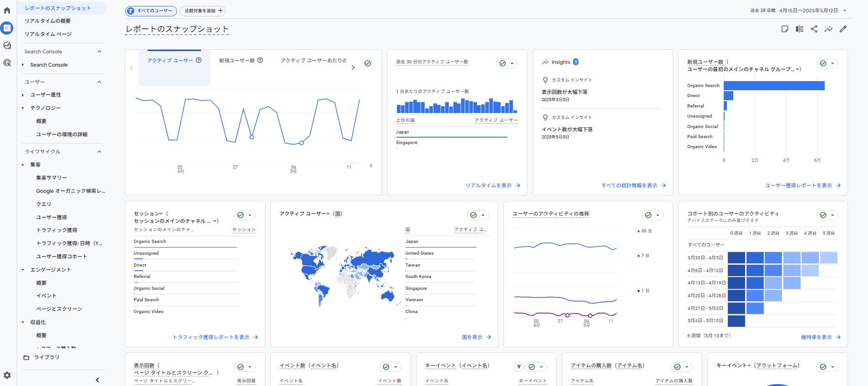
Task: Click the help icon beside 新規ユーザー数
Action: tap(260, 60)
